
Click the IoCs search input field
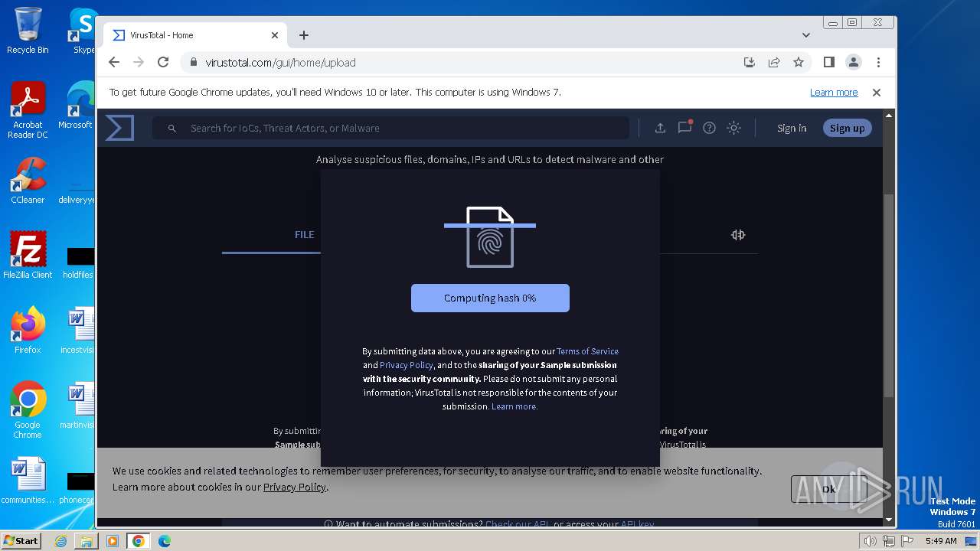tap(390, 128)
